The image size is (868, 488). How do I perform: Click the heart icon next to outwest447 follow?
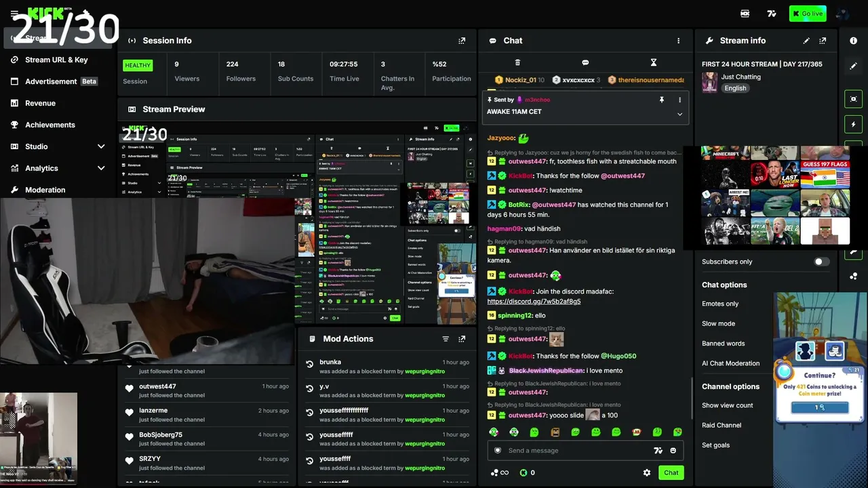(x=130, y=388)
